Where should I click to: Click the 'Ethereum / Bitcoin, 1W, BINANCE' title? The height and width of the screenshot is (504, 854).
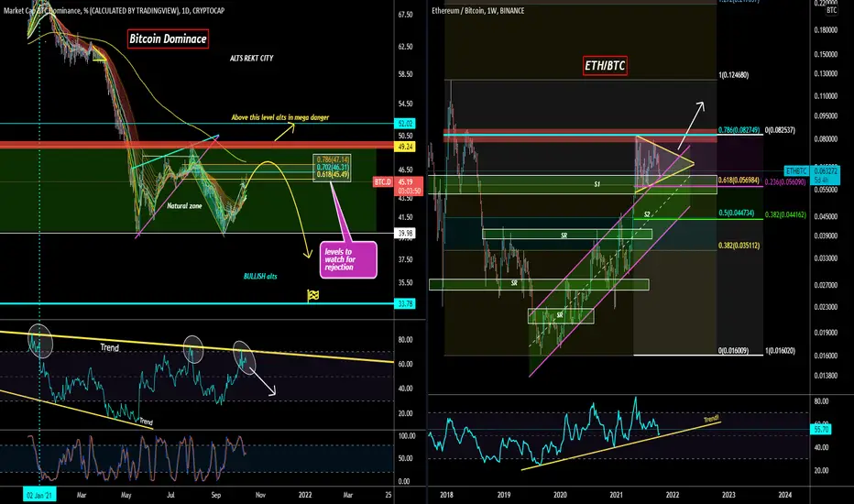coord(477,10)
